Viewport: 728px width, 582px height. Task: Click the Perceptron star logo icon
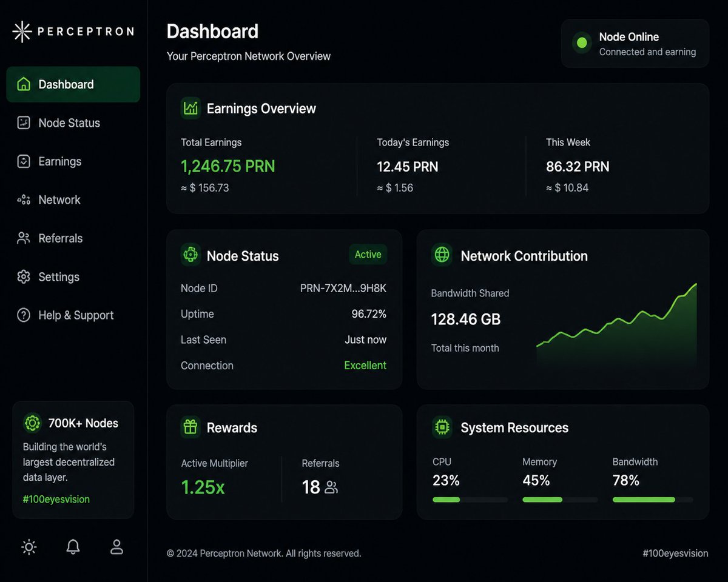point(22,32)
